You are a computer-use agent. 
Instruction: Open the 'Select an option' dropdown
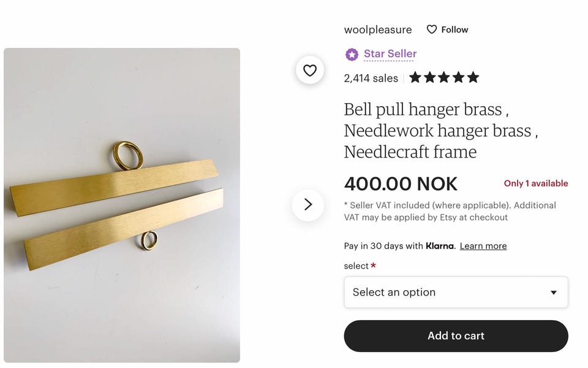pos(456,293)
